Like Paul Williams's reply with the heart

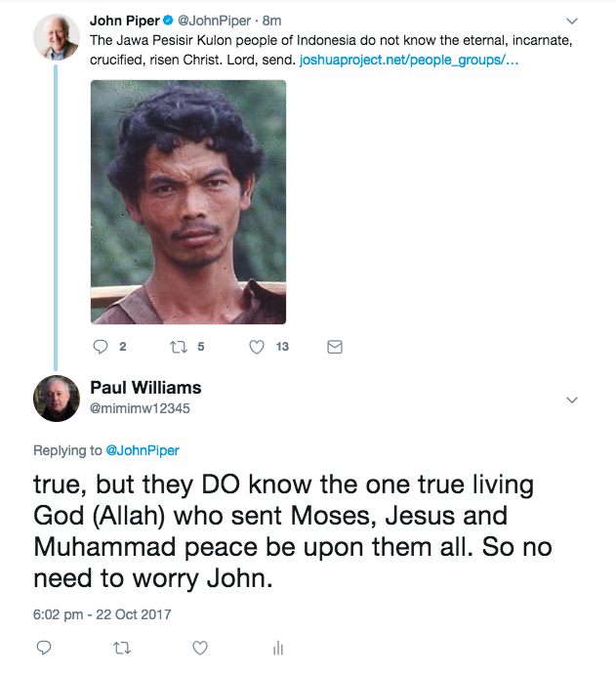[x=200, y=648]
